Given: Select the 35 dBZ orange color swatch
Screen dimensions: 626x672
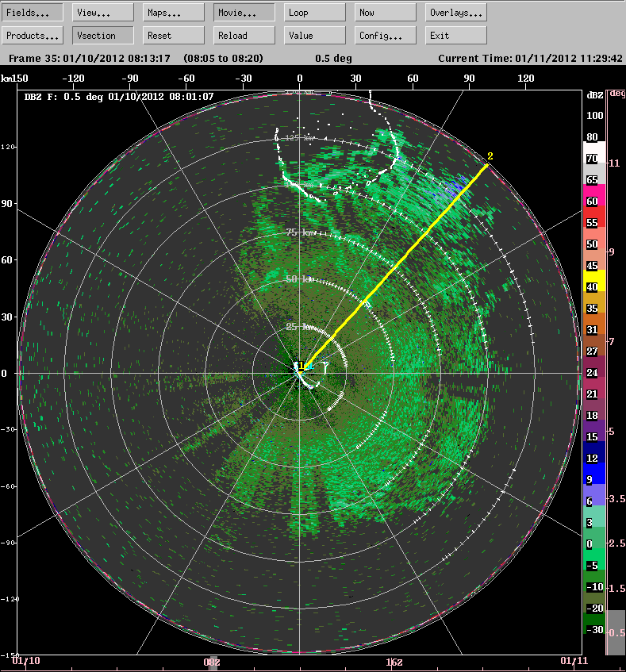Looking at the screenshot, I should 594,302.
